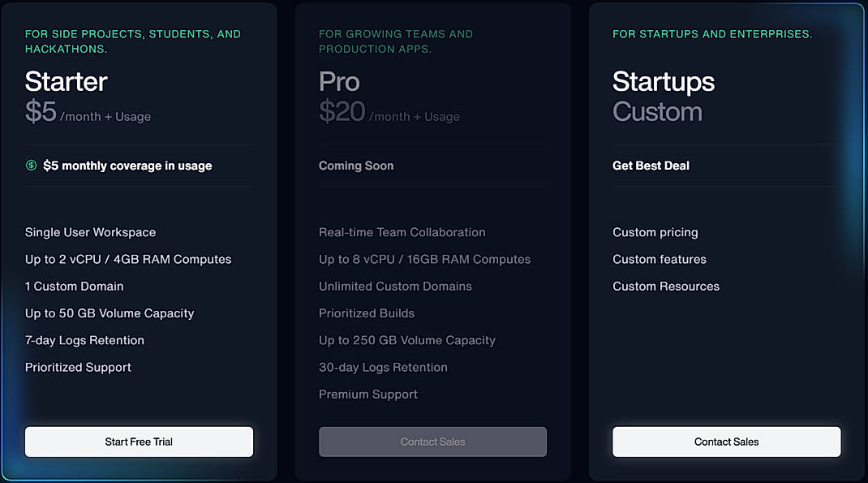Screen dimensions: 868x483
Task: Click "Up to 250 GB Volume Capacity"
Action: (x=407, y=340)
